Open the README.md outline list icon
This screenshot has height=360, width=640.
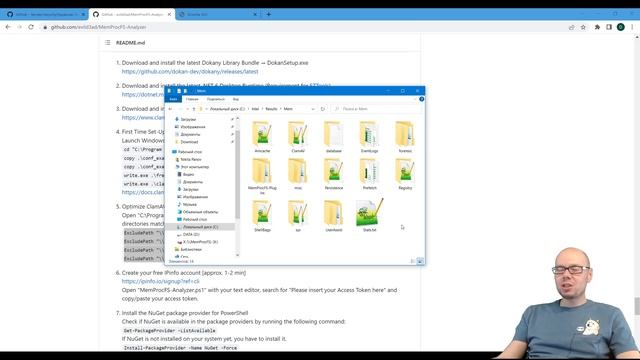pos(107,42)
